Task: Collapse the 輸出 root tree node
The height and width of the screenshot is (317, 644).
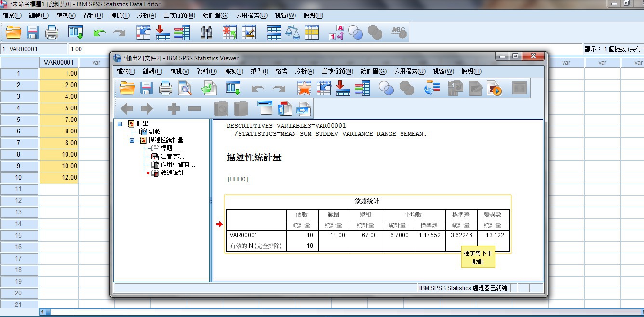Action: pos(120,124)
